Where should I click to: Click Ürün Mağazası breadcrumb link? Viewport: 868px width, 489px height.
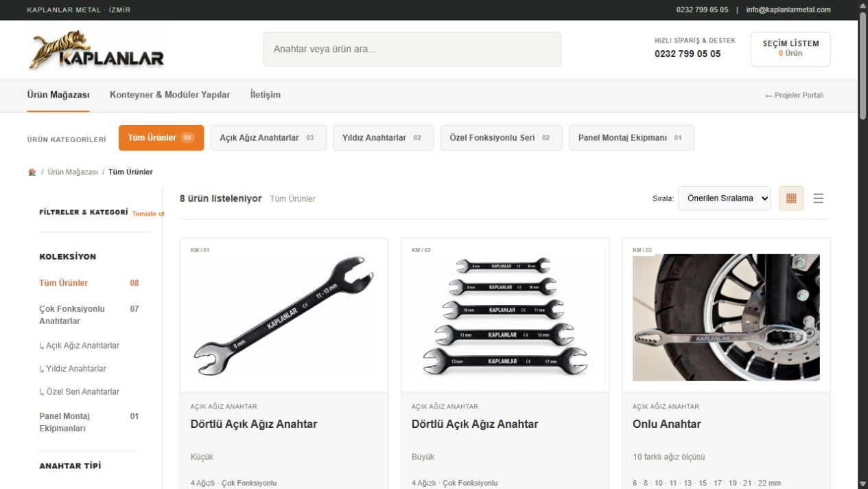(x=73, y=172)
